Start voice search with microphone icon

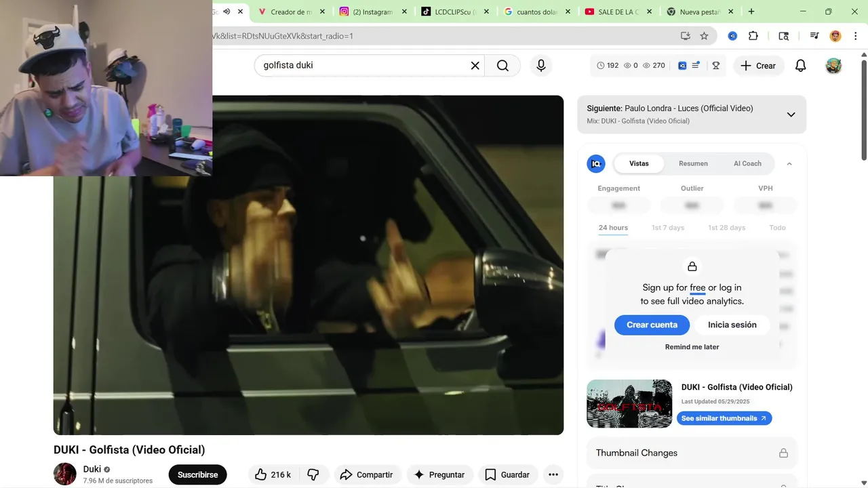[540, 66]
